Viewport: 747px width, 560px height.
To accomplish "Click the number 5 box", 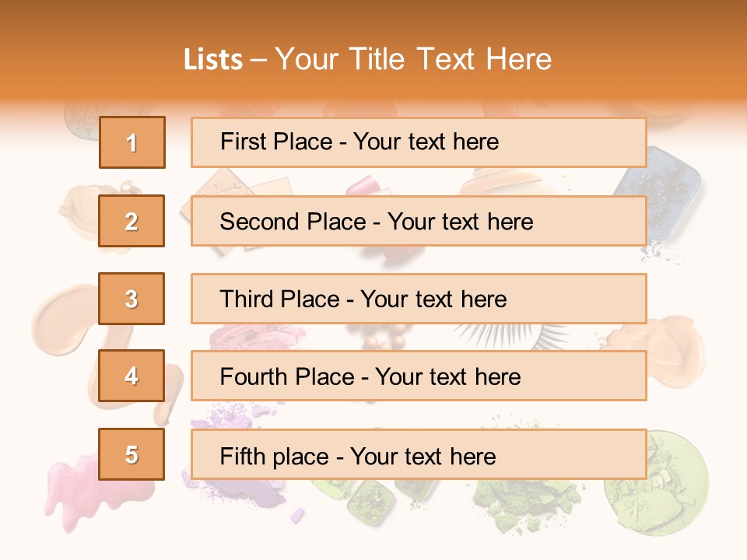I will tap(132, 454).
